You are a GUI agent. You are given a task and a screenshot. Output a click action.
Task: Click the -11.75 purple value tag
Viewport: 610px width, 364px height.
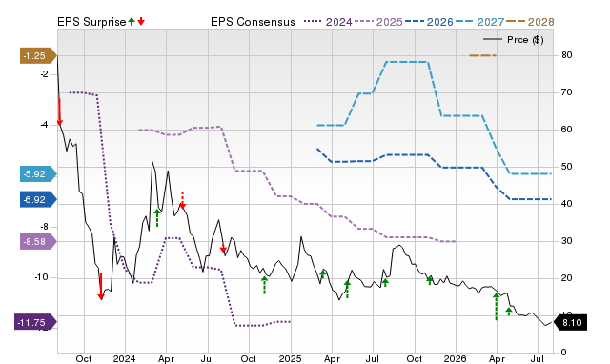[x=35, y=322]
